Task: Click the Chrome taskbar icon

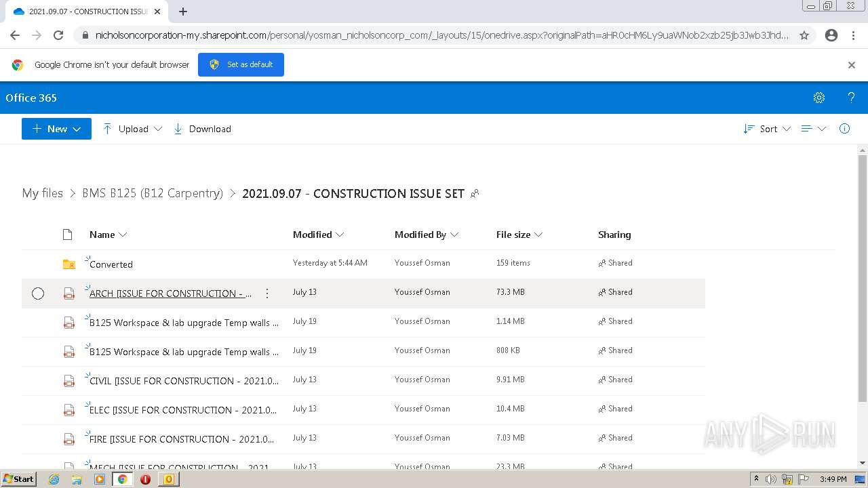Action: coord(122,479)
